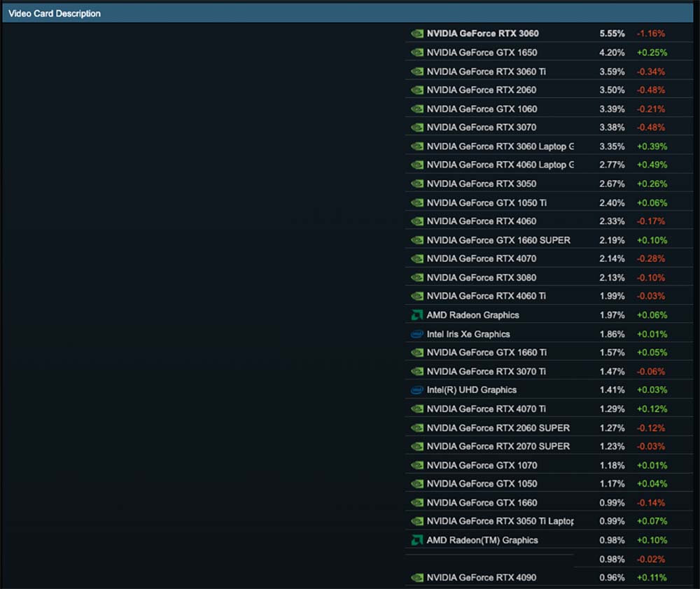This screenshot has width=700, height=589.
Task: Select the NVIDIA GeForce RTX 4070 name
Action: [482, 258]
